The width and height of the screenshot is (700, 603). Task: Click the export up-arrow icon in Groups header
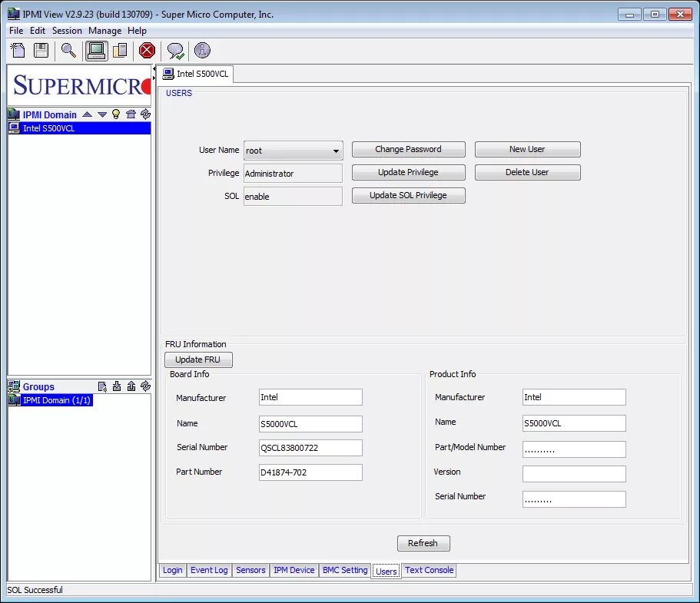(x=131, y=386)
